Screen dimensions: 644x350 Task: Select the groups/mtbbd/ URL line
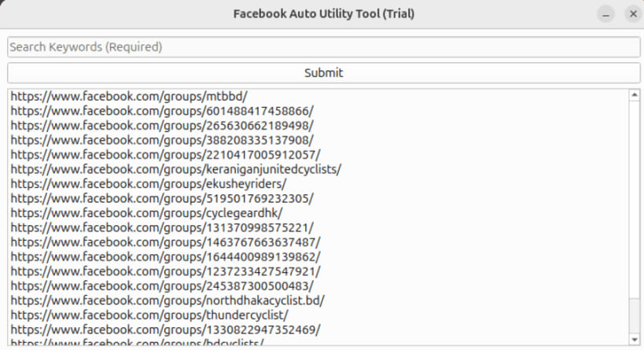(129, 97)
